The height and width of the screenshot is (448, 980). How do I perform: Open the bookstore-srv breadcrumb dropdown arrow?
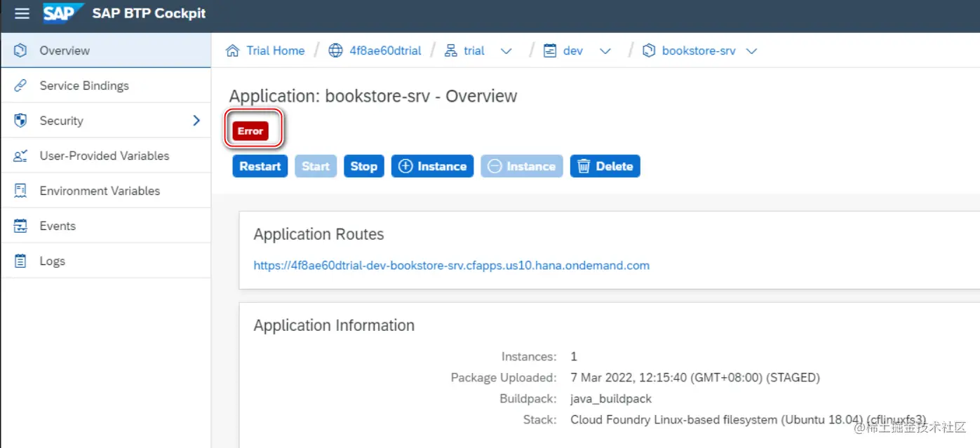(x=751, y=51)
